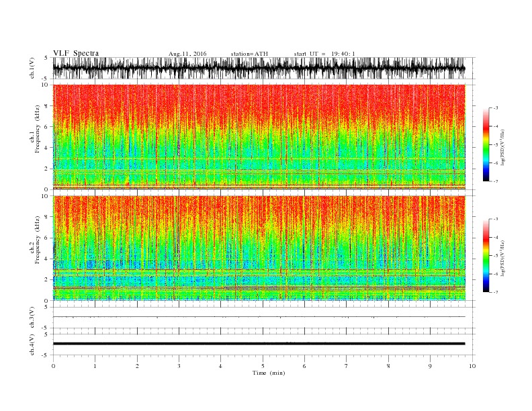
Task: Click tick label "8" on Time axis
Action: point(388,366)
